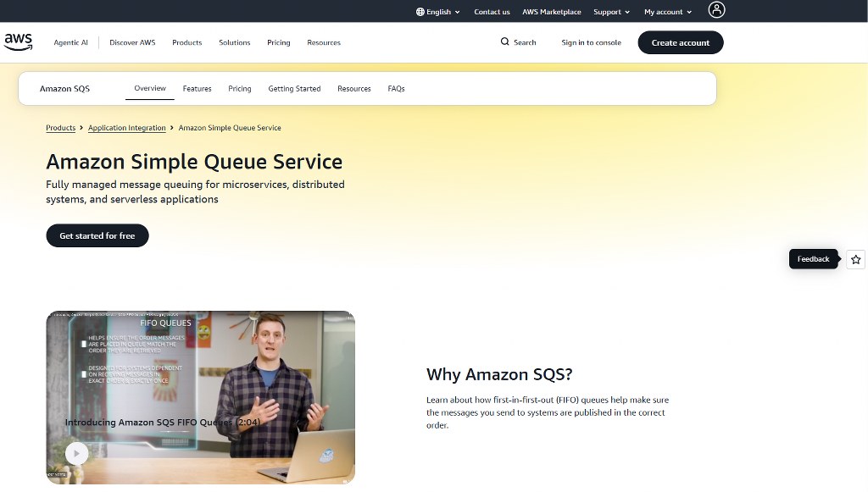Open Contact us link
868x492 pixels.
pyautogui.click(x=492, y=12)
